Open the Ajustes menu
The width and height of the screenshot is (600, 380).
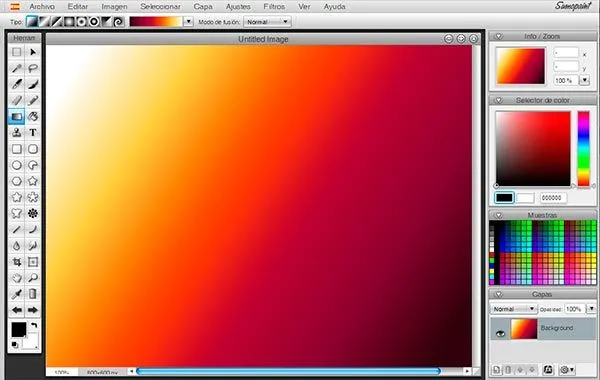pos(238,7)
